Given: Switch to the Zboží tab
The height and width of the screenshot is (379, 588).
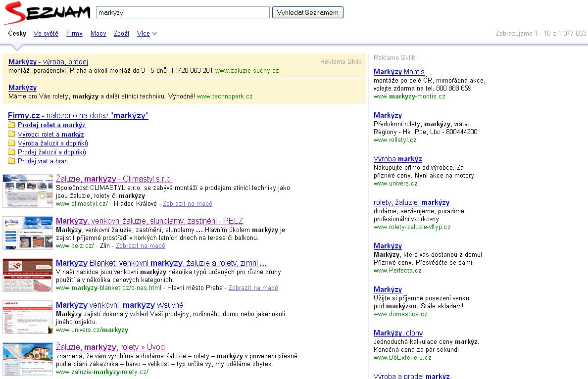Looking at the screenshot, I should pyautogui.click(x=121, y=33).
